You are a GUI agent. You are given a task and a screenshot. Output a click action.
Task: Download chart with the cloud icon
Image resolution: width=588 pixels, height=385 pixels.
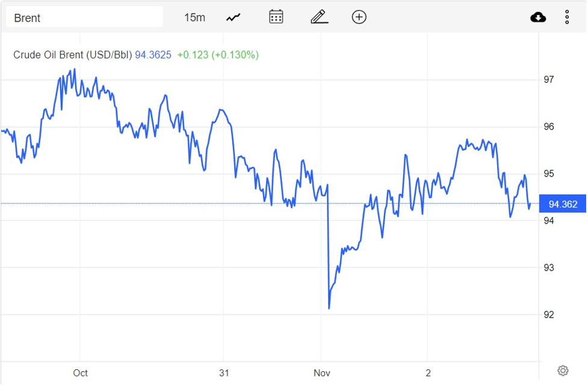coord(538,17)
